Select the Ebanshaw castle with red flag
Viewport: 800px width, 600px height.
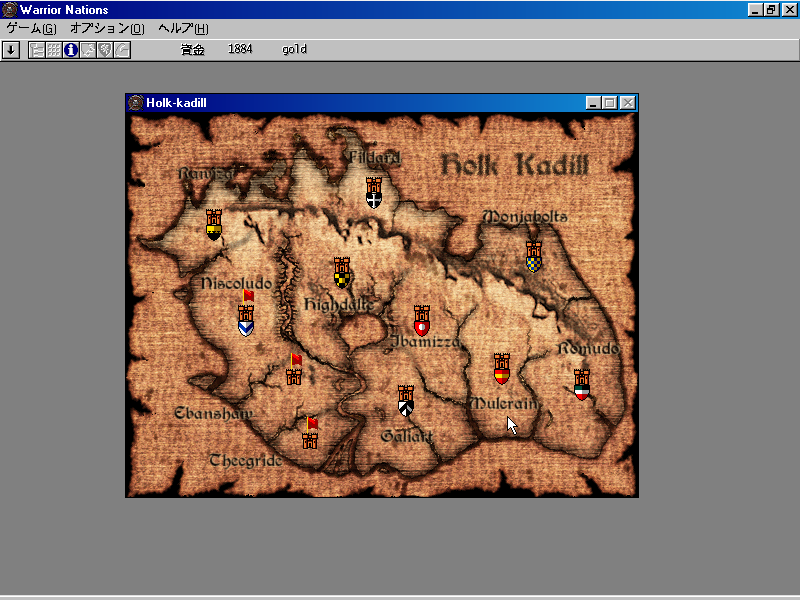pos(294,377)
